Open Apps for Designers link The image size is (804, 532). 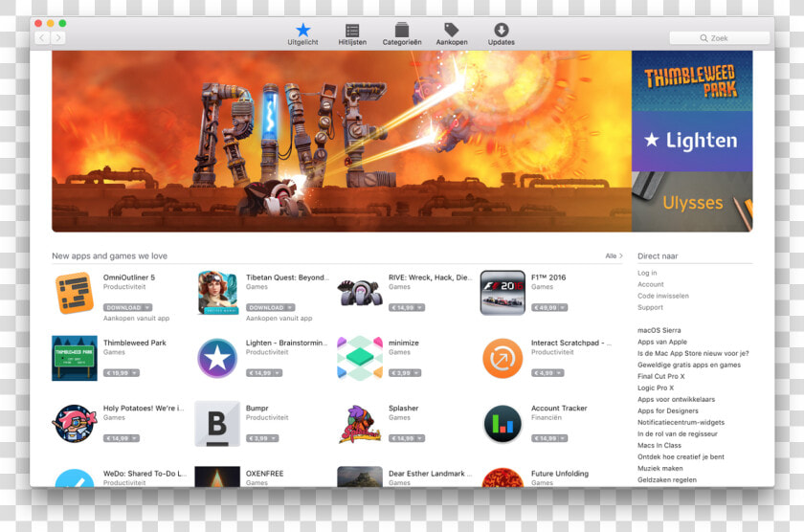click(x=668, y=411)
